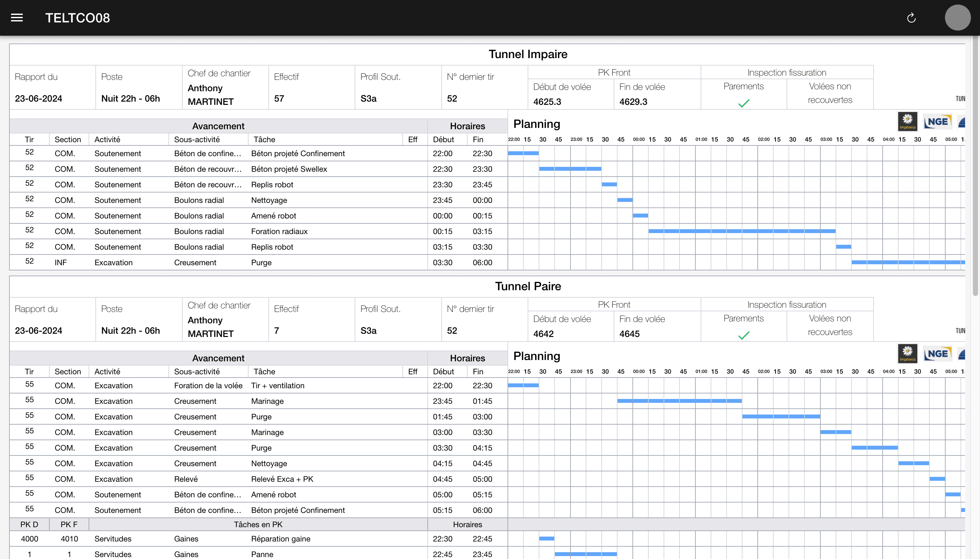Click the Avancement header in Tunnel Impaire
The height and width of the screenshot is (559, 980).
218,126
